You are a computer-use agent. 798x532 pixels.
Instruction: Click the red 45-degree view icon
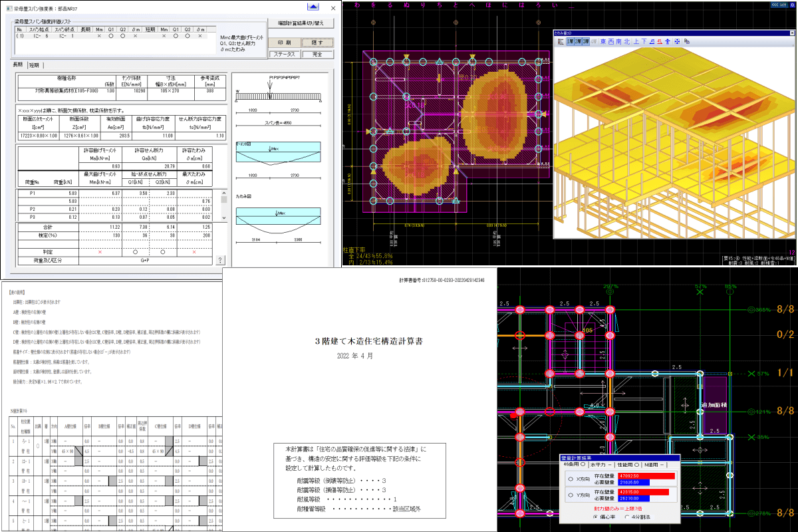tap(660, 41)
